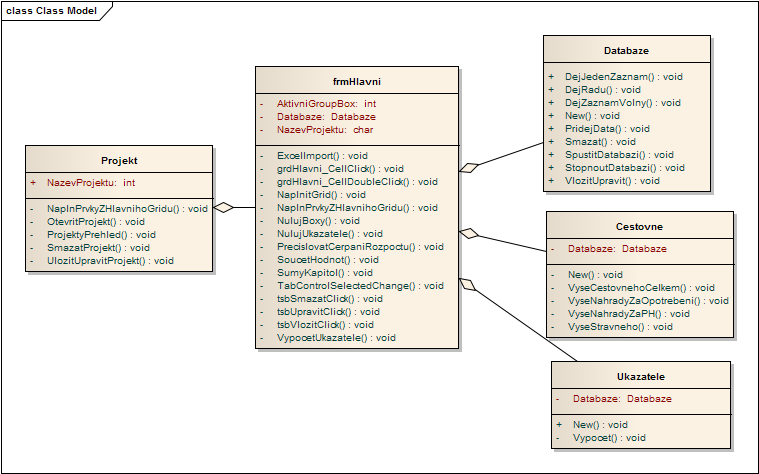Click New() operation in the Cestovne class

(595, 275)
